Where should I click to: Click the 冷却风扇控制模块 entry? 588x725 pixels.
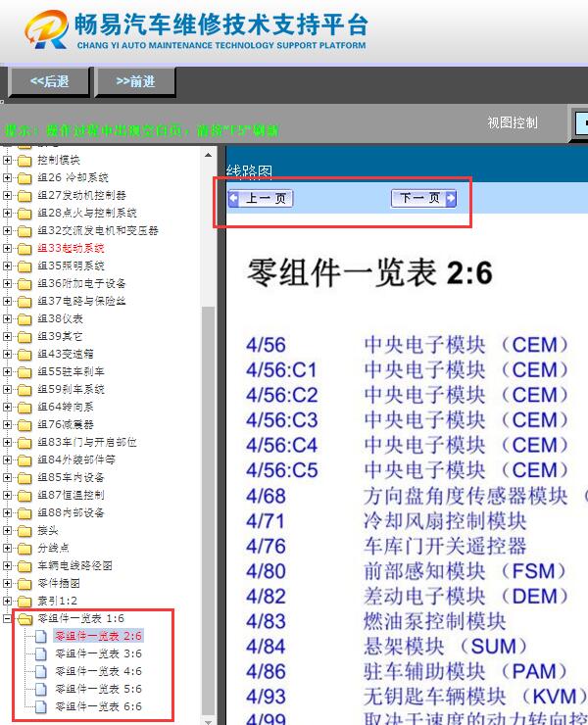click(x=445, y=521)
